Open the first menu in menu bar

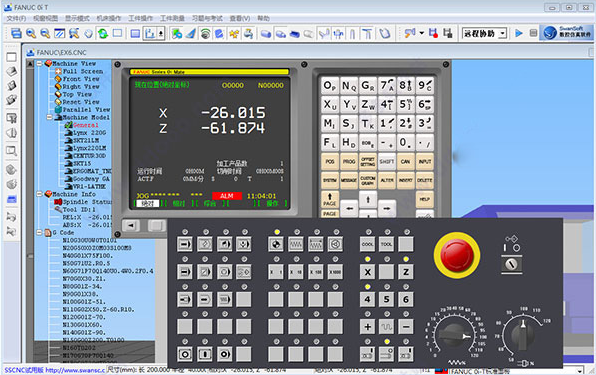pos(16,18)
